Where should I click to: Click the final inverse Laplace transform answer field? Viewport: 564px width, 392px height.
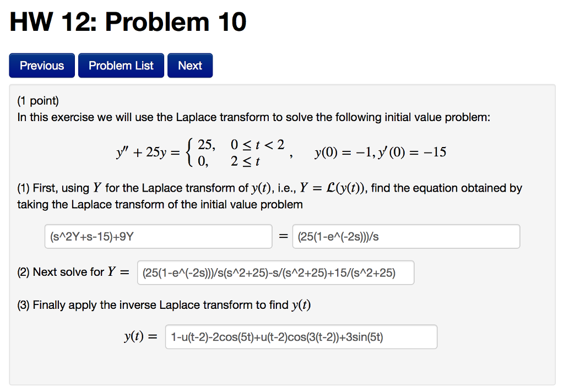click(x=301, y=336)
